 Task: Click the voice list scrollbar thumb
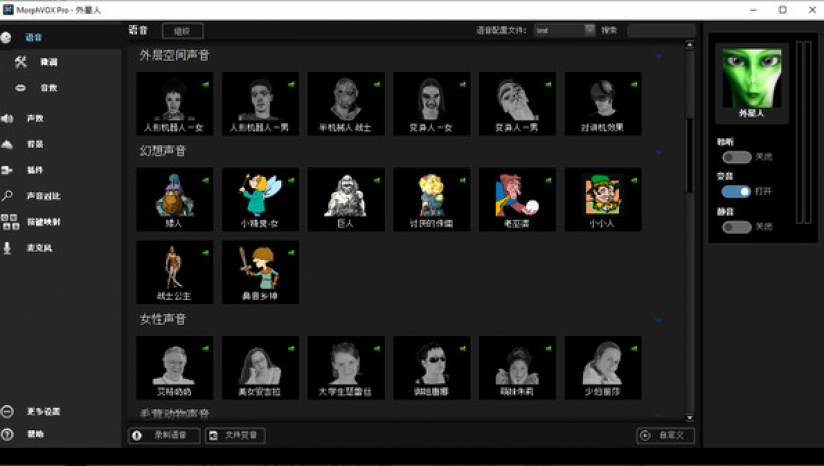click(690, 156)
